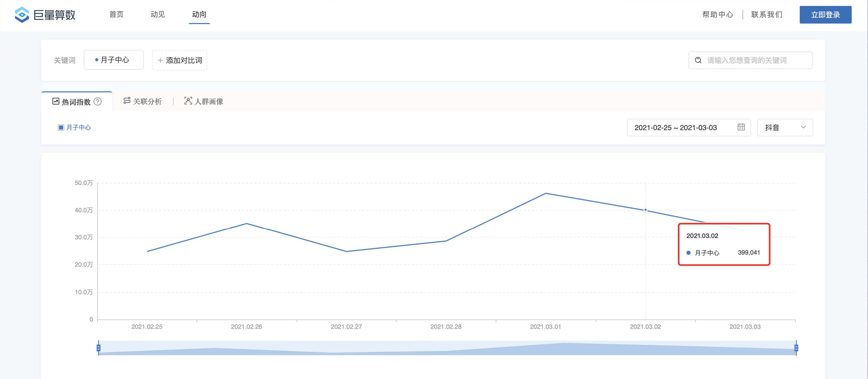Screen dimensions: 868x379
Task: Click the calendar icon in date range field
Action: pyautogui.click(x=741, y=127)
